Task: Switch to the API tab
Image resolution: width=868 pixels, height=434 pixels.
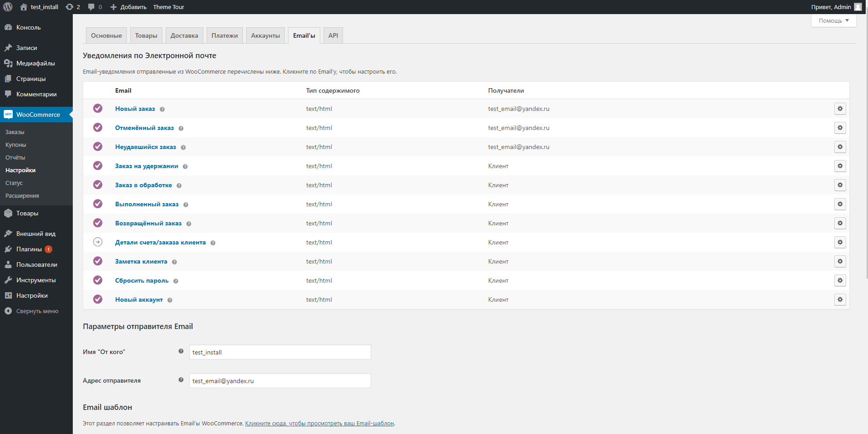Action: 333,35
